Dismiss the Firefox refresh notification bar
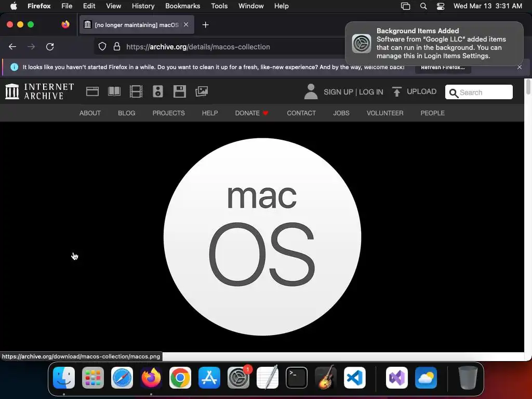532x399 pixels. pos(520,67)
